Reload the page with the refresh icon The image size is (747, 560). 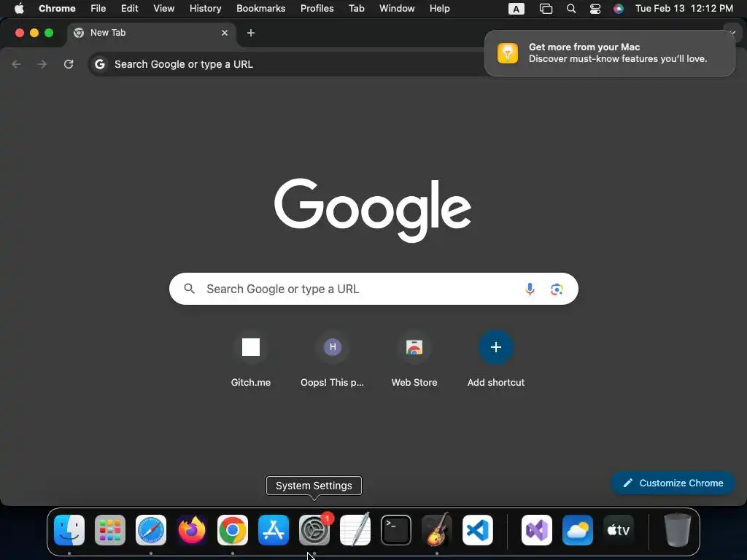pyautogui.click(x=69, y=64)
